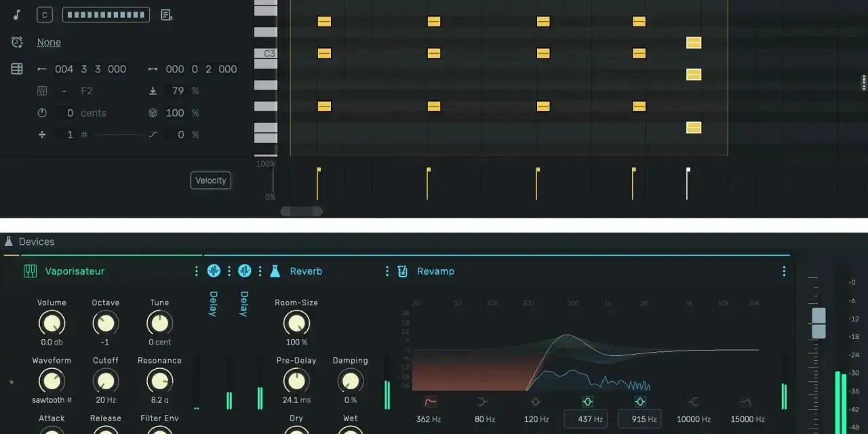Click the Waveform knob
The image size is (868, 434).
tap(52, 380)
